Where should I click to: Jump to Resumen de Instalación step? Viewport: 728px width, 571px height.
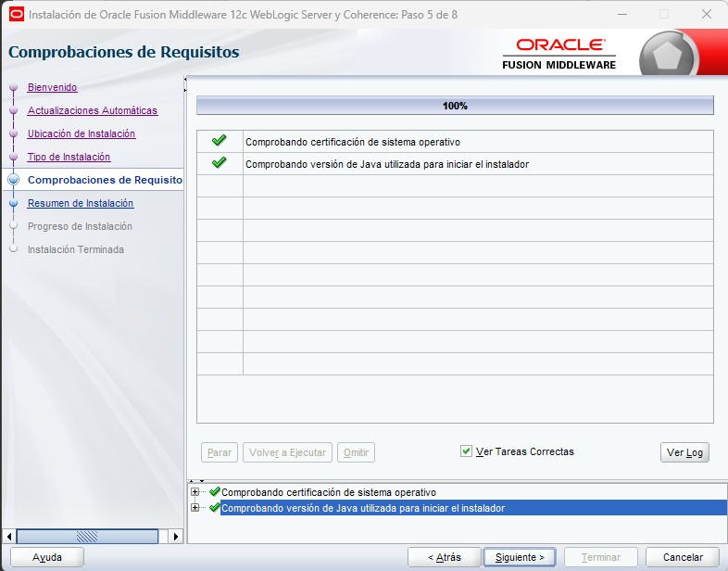click(81, 204)
